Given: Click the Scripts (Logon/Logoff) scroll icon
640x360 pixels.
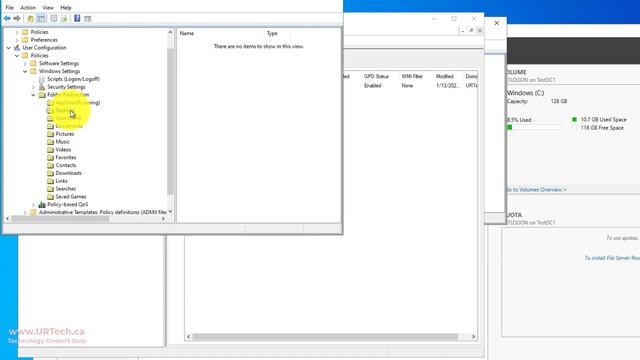Looking at the screenshot, I should pyautogui.click(x=42, y=79).
